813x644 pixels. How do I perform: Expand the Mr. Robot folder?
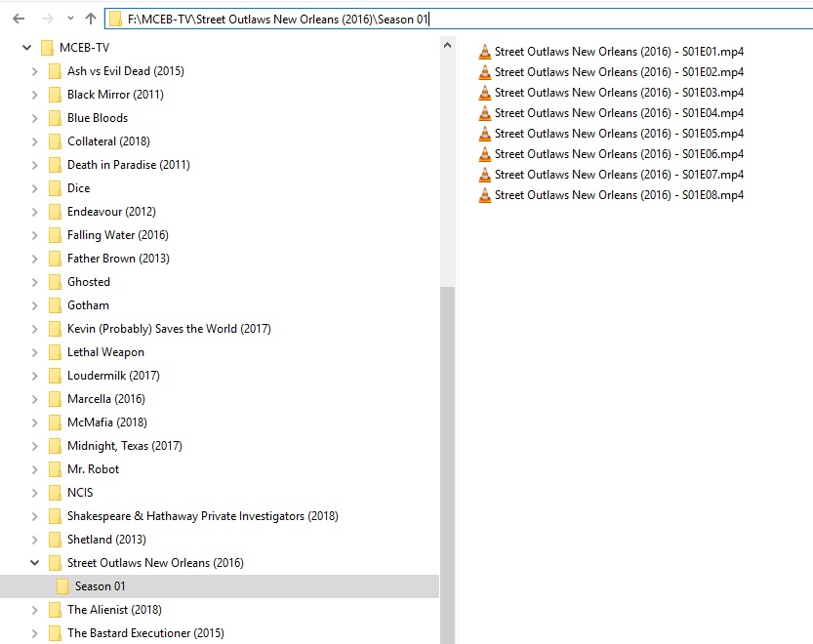[x=35, y=469]
